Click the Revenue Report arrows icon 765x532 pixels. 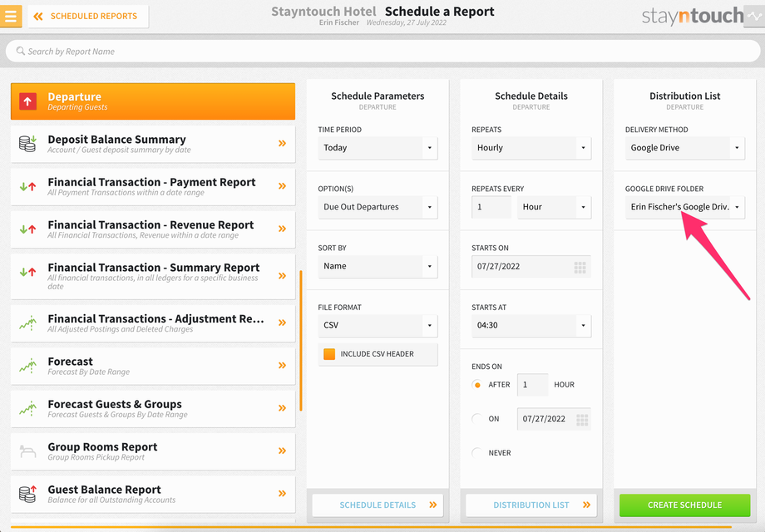point(27,229)
